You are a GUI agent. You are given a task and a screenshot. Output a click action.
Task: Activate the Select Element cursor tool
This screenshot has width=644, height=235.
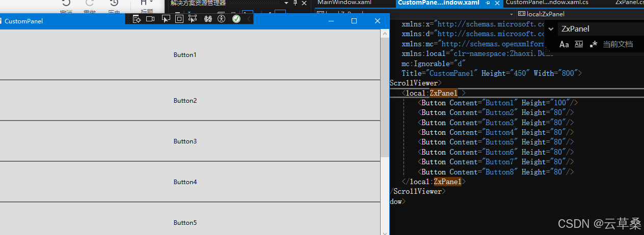[x=165, y=19]
